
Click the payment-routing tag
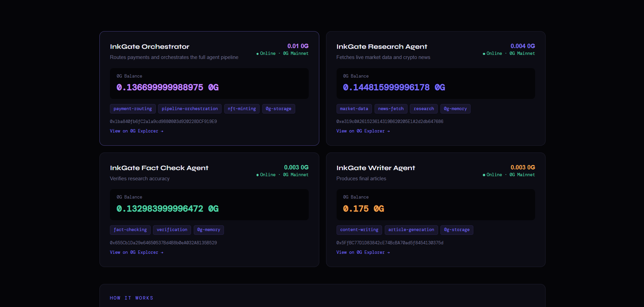133,109
